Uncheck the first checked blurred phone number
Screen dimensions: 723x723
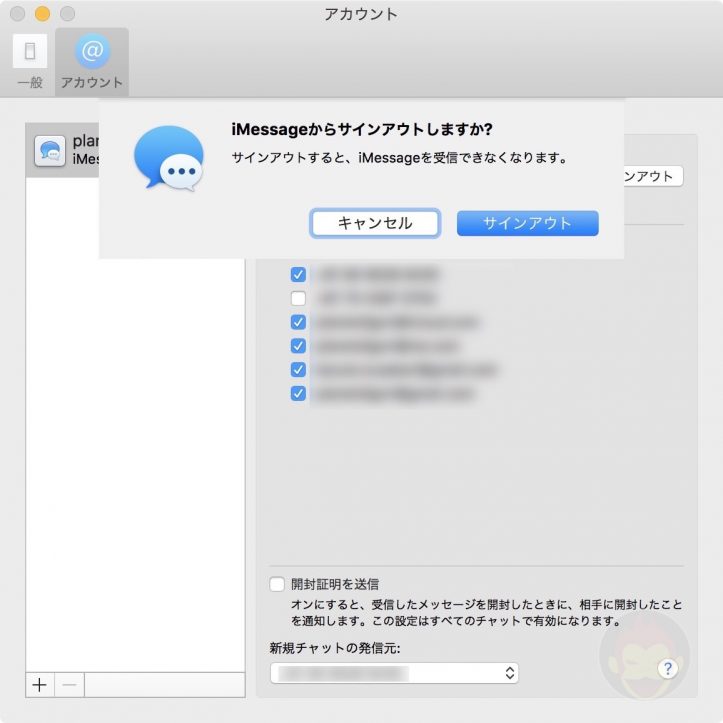click(x=298, y=274)
